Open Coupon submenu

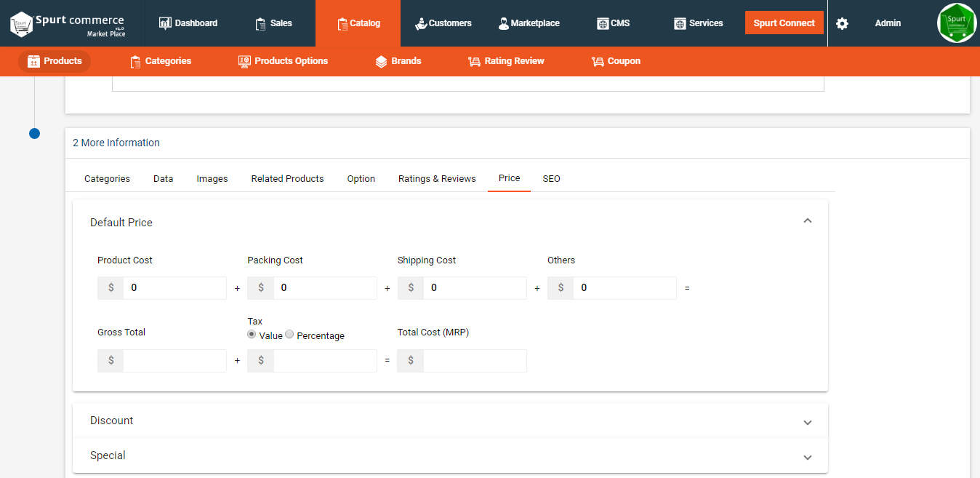(x=616, y=61)
